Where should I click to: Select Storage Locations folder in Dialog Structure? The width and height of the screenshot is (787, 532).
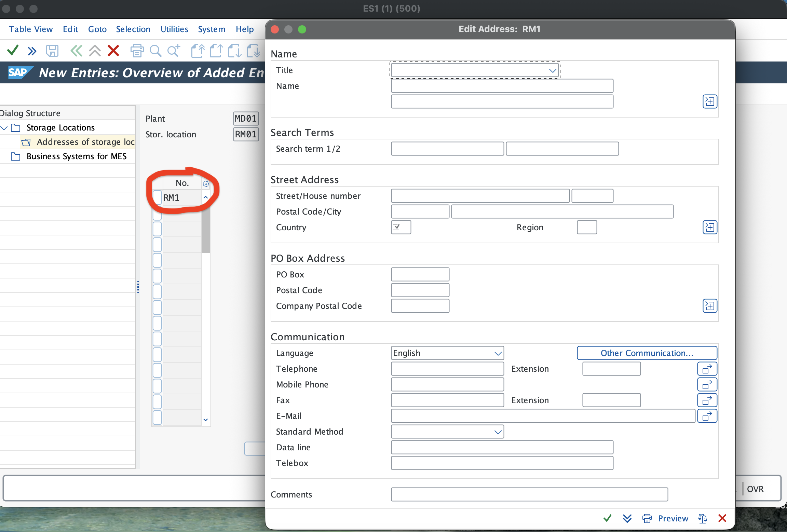(60, 128)
